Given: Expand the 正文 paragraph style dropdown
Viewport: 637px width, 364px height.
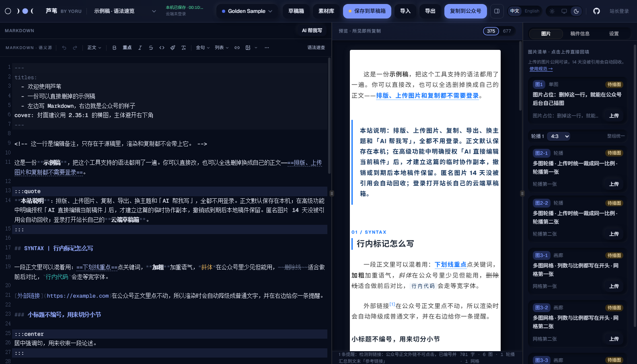Looking at the screenshot, I should (x=95, y=47).
